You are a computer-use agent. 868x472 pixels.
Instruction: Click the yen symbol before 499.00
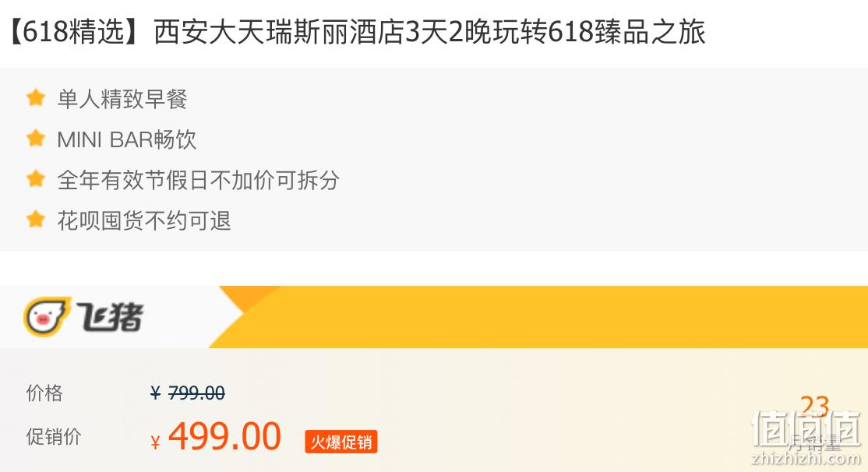pyautogui.click(x=155, y=442)
